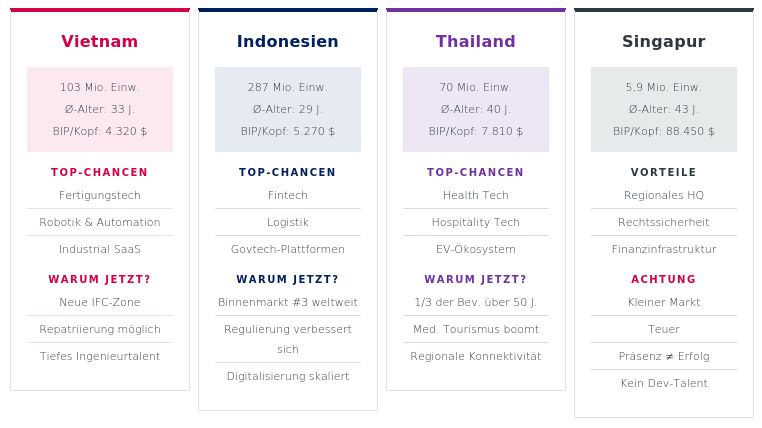Choose Govtech-Plattformen list item

(x=288, y=250)
